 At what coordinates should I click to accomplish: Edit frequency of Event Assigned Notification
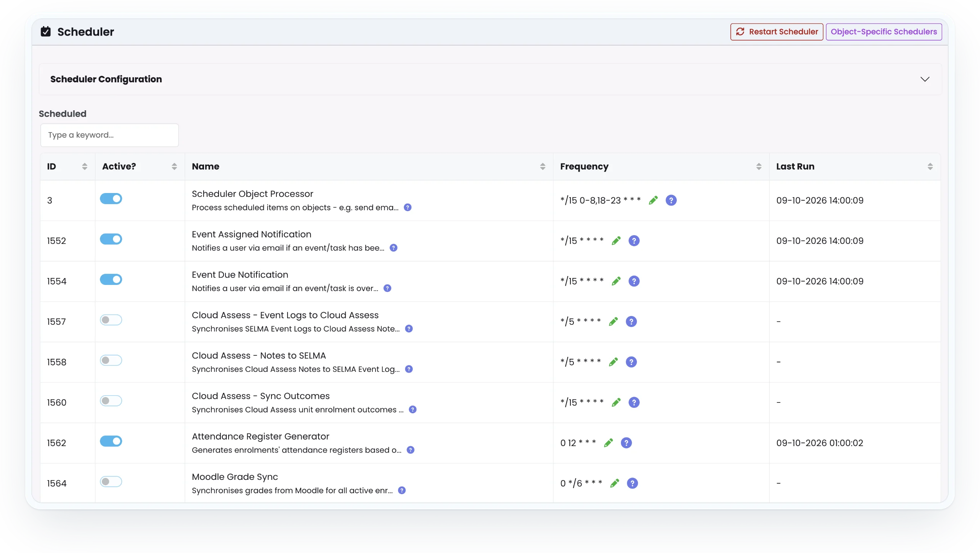pos(616,241)
